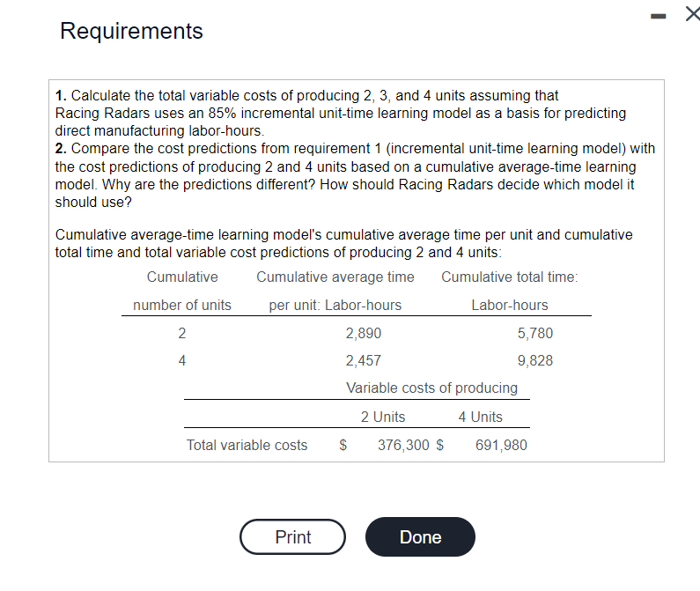Click the Total variable costs label

point(247,445)
